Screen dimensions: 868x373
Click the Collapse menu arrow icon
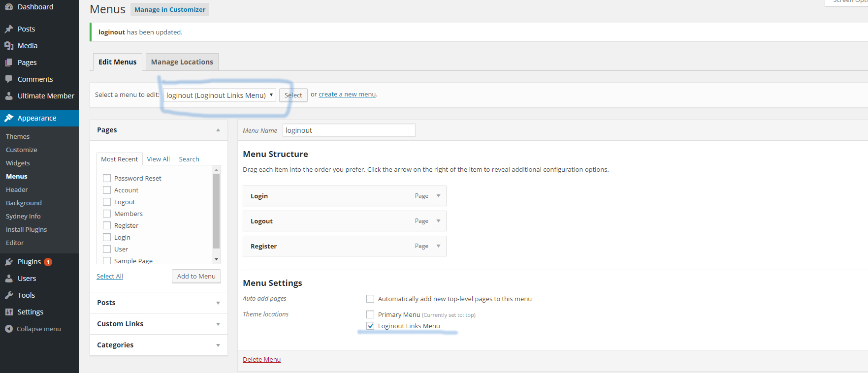click(x=9, y=329)
